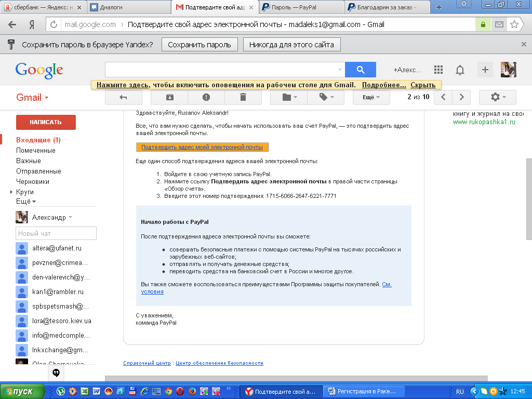The height and width of the screenshot is (399, 532).
Task: Go back to inbox with the arrow button
Action: (124, 97)
